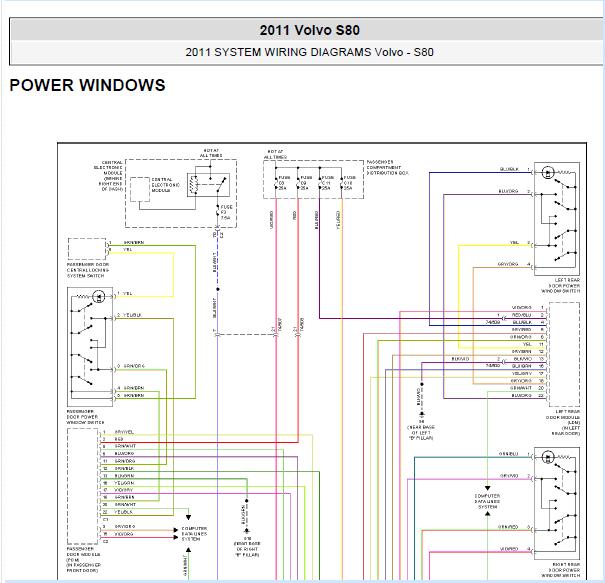Click the dashed box of the passenger door module
This screenshot has height=583, width=605.
82,486
